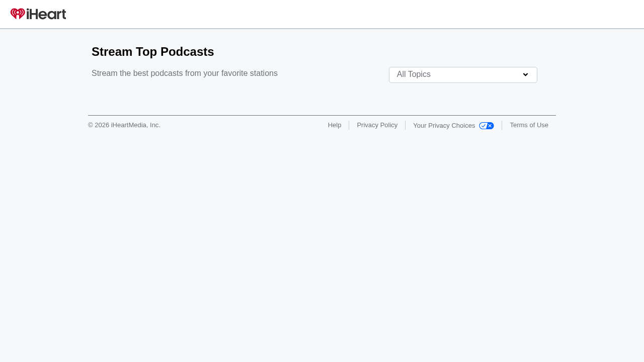
Task: Click the iHeartMedia, Inc. footer text
Action: pyautogui.click(x=135, y=125)
